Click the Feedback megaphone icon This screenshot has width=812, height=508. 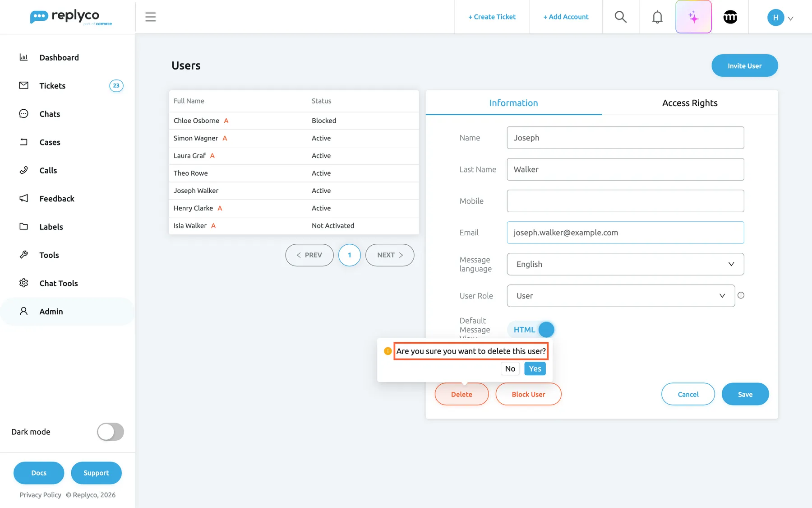click(24, 198)
